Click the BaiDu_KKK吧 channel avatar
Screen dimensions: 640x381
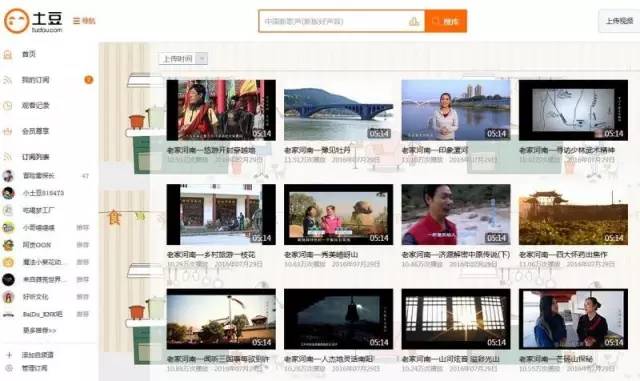[8, 314]
